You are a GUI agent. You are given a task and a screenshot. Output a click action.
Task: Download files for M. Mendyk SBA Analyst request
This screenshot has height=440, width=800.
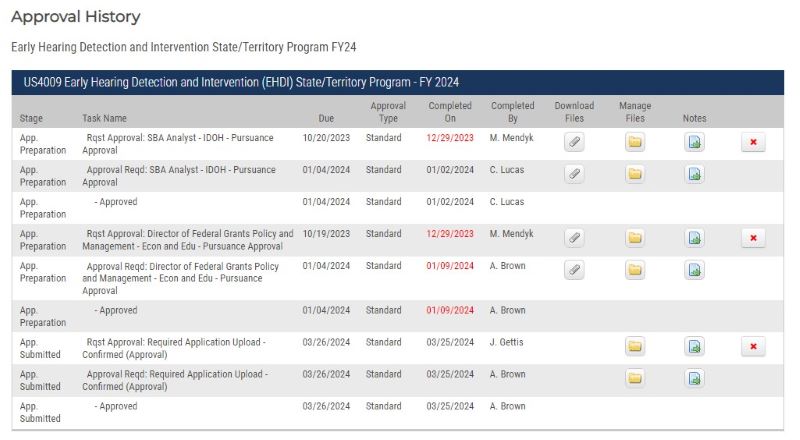coord(574,143)
